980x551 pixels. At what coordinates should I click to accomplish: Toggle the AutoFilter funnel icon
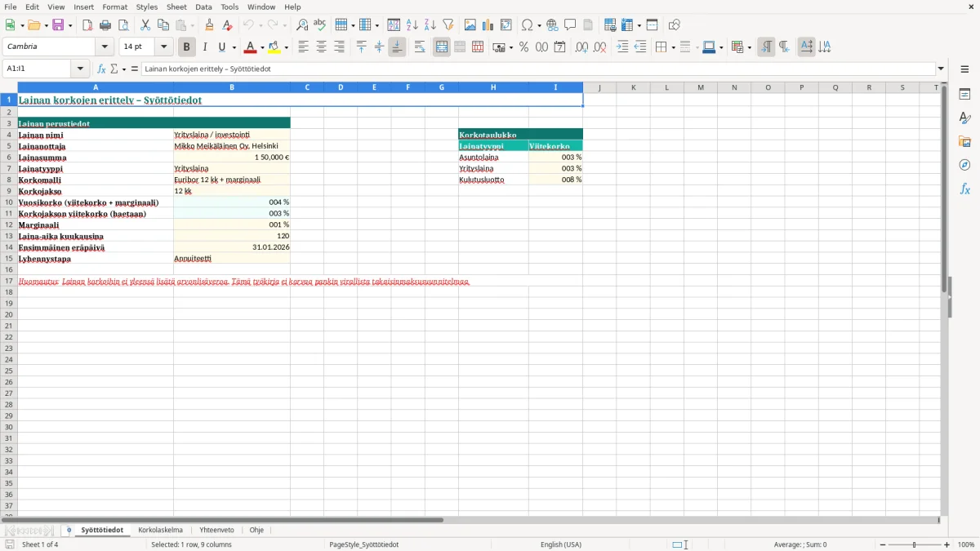[448, 25]
